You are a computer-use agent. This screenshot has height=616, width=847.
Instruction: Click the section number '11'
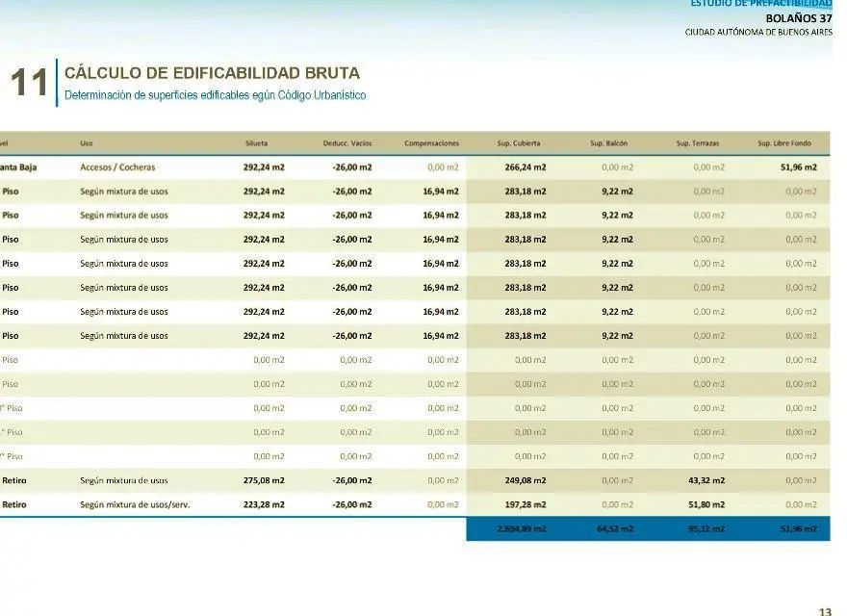coord(29,83)
